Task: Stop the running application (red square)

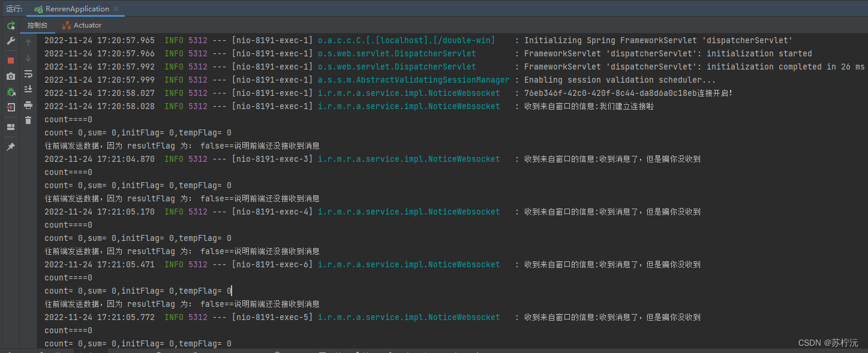Action: tap(11, 61)
